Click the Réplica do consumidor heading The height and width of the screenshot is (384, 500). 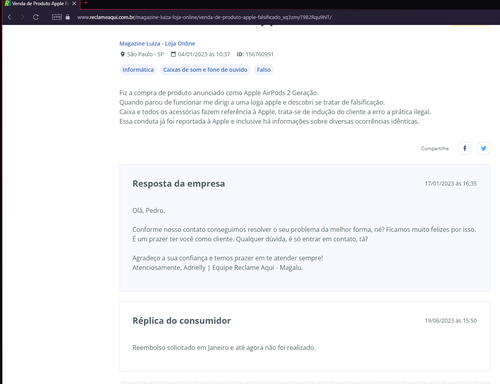click(x=182, y=321)
